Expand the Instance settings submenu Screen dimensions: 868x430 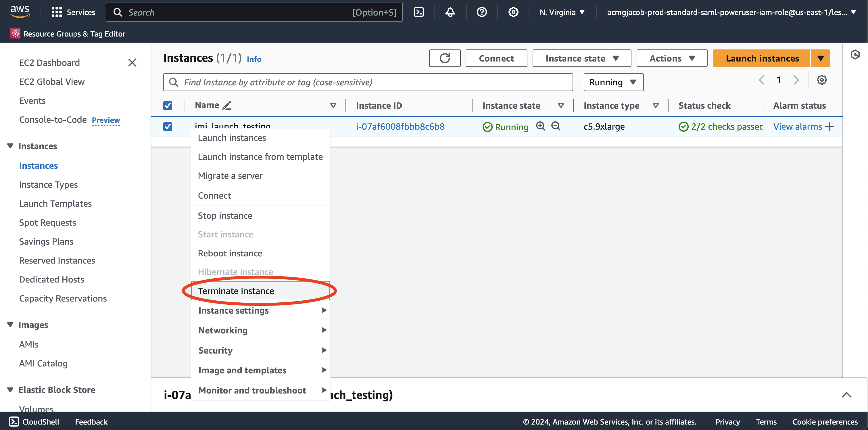point(260,310)
